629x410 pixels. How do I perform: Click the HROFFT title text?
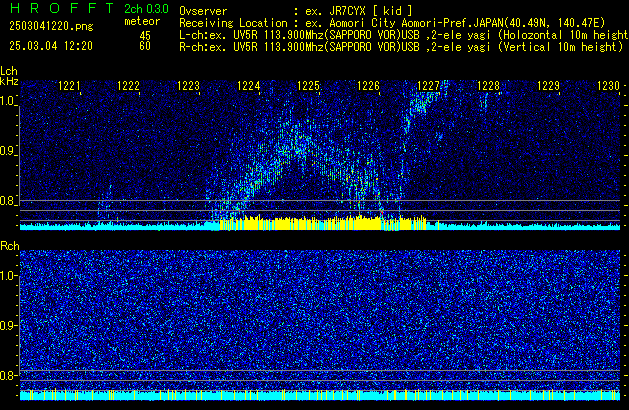(x=61, y=8)
